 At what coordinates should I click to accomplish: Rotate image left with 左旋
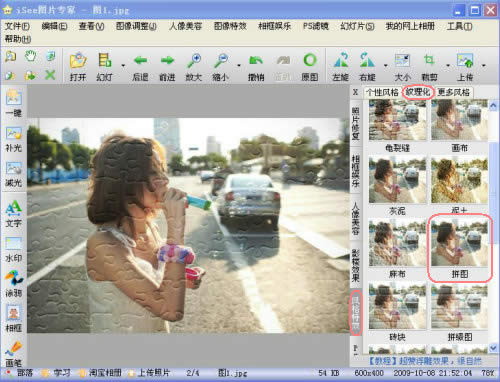click(x=341, y=66)
